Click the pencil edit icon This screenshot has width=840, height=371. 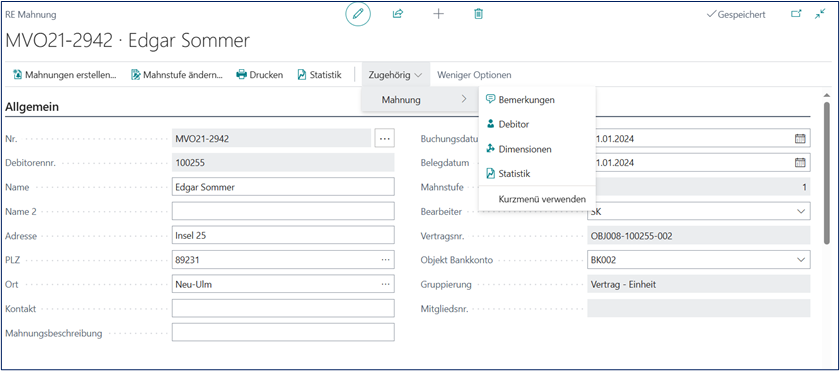[358, 14]
